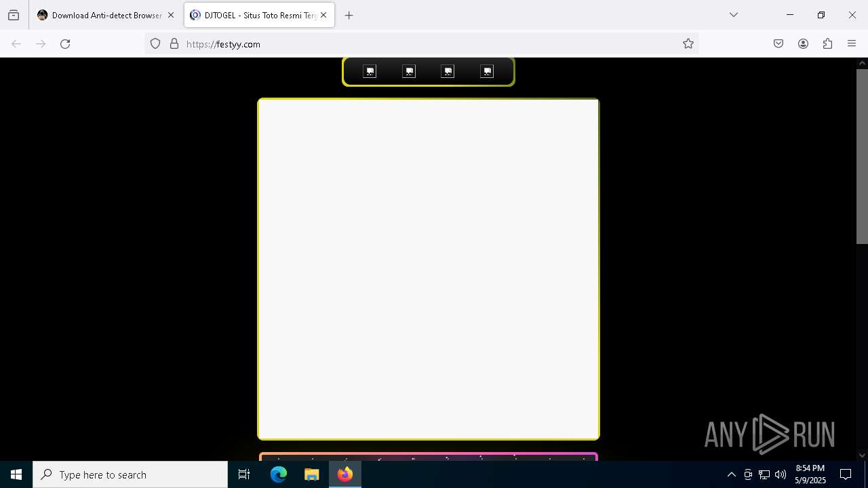Reload the current page
The height and width of the screenshot is (488, 868).
65,43
